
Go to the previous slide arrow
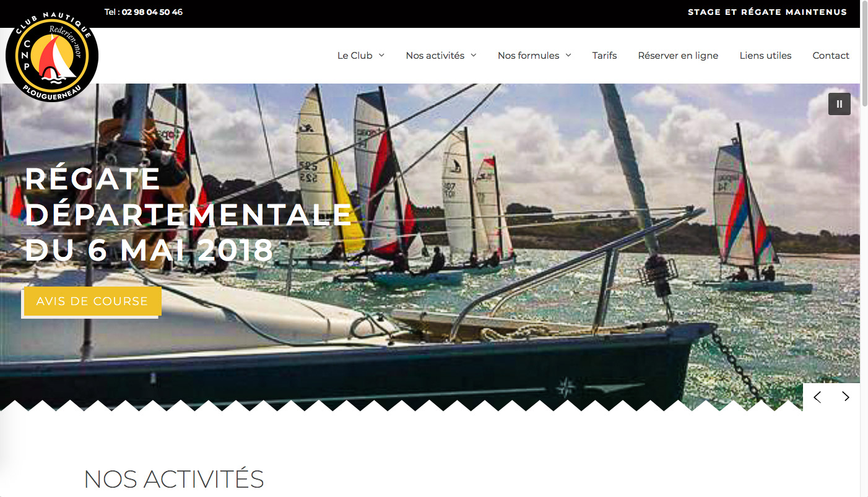click(817, 397)
